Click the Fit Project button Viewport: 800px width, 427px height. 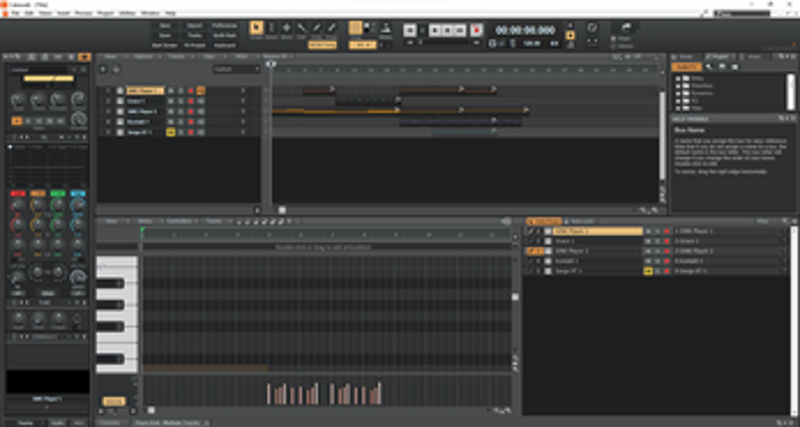[194, 45]
